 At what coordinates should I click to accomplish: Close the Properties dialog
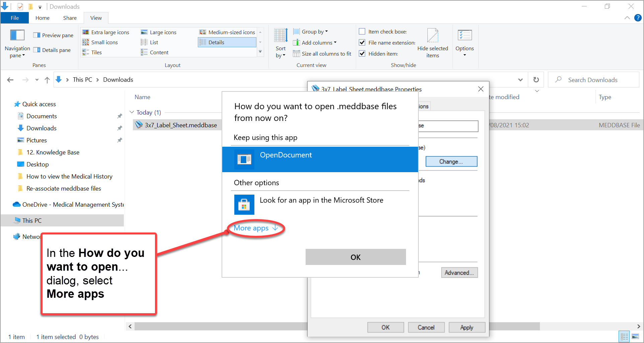[481, 89]
